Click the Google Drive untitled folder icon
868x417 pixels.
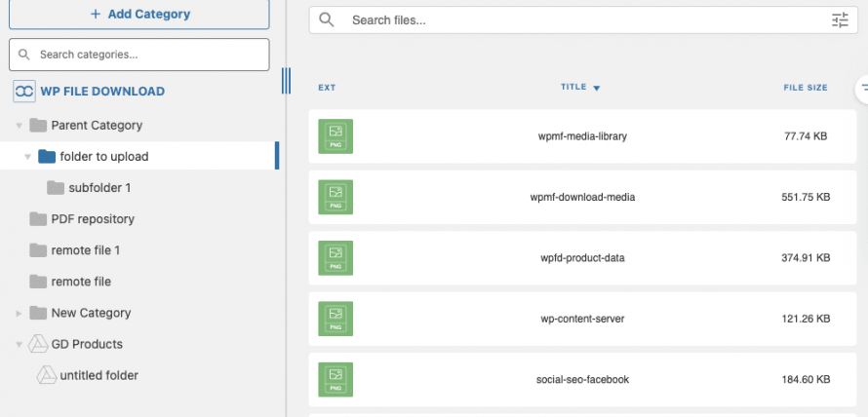(46, 375)
